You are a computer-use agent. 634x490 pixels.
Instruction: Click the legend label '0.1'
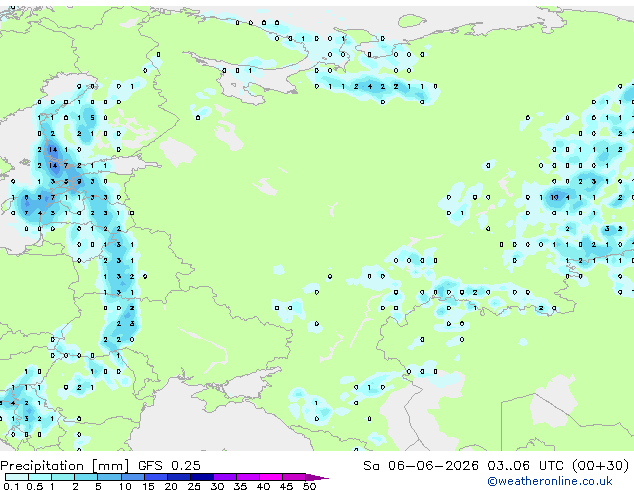click(x=11, y=486)
